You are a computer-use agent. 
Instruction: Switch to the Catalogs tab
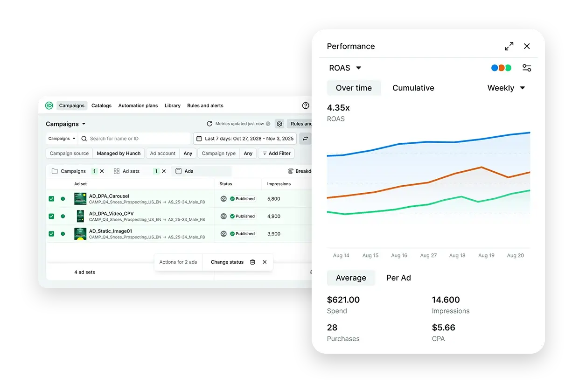101,105
